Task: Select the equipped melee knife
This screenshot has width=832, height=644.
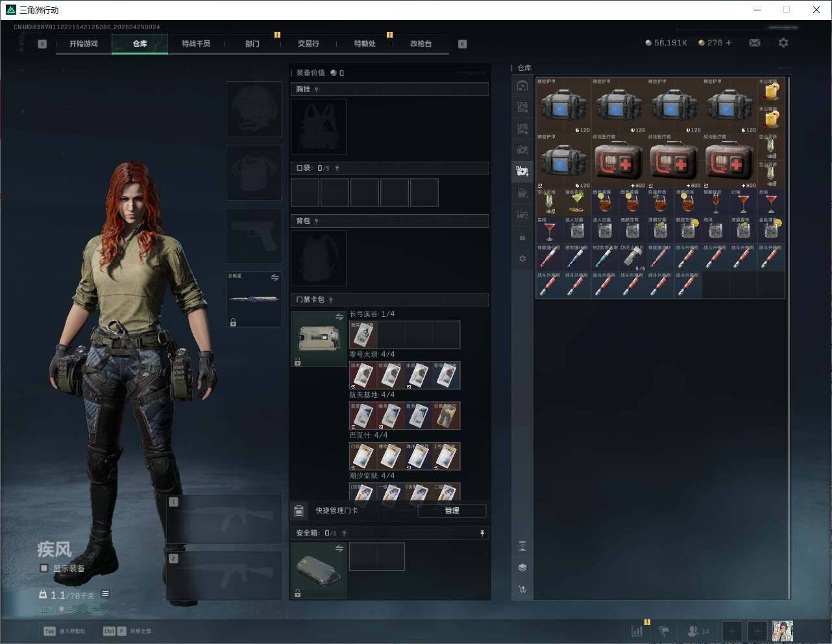Action: coord(254,299)
